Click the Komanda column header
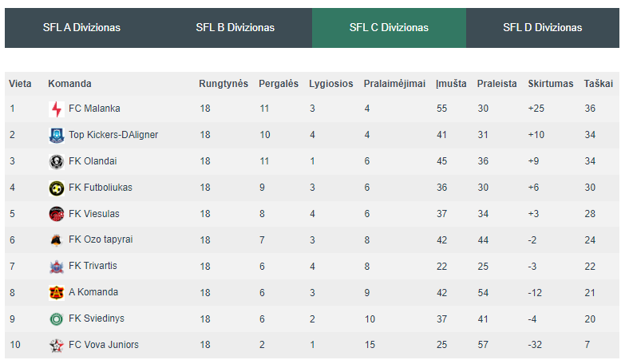Screen dimensions: 625x364 [x=69, y=84]
